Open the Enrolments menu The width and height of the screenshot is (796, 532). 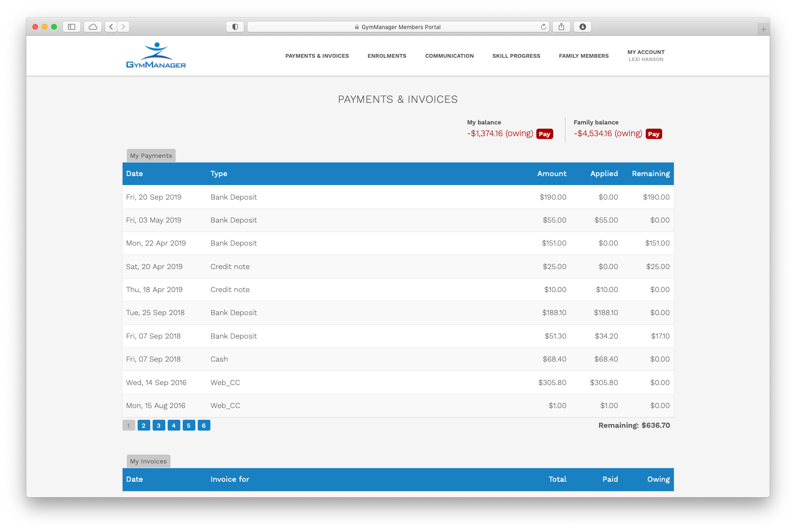387,56
